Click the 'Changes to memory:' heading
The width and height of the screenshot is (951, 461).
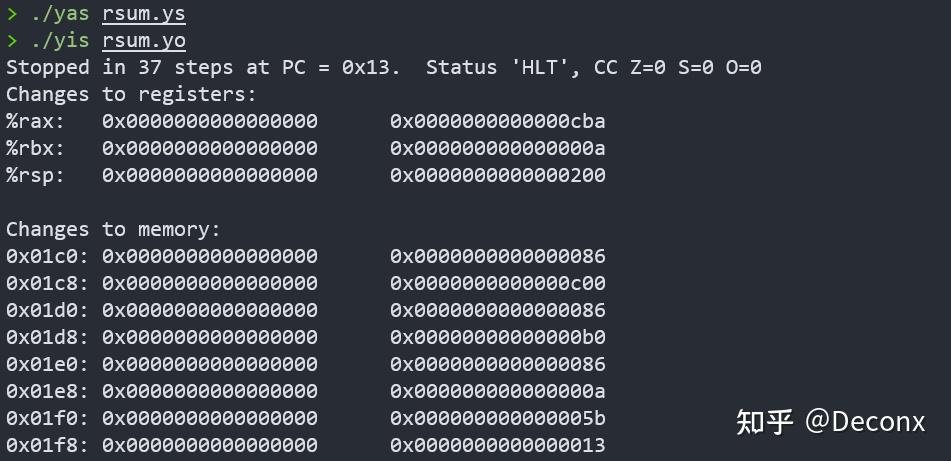coord(113,229)
